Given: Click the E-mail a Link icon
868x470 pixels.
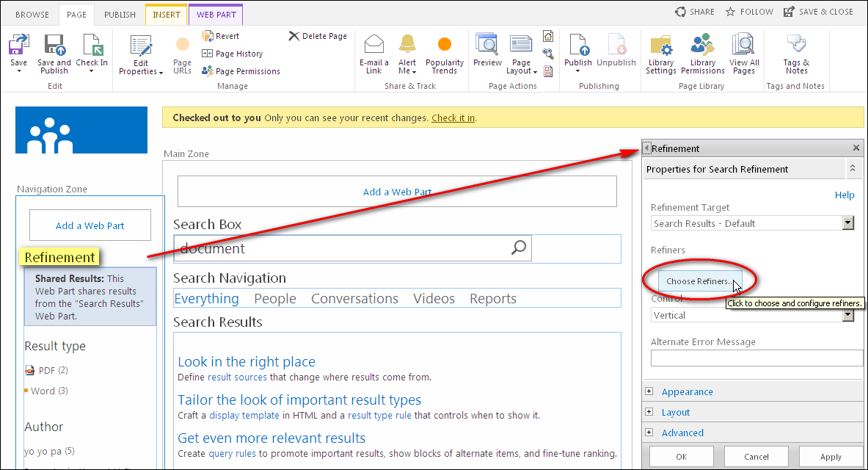Looking at the screenshot, I should [x=373, y=51].
